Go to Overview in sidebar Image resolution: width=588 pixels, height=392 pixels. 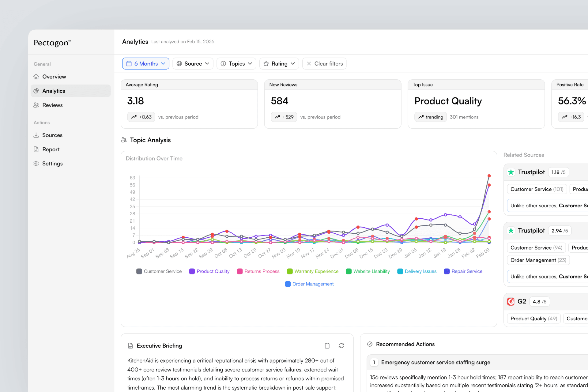pyautogui.click(x=54, y=77)
